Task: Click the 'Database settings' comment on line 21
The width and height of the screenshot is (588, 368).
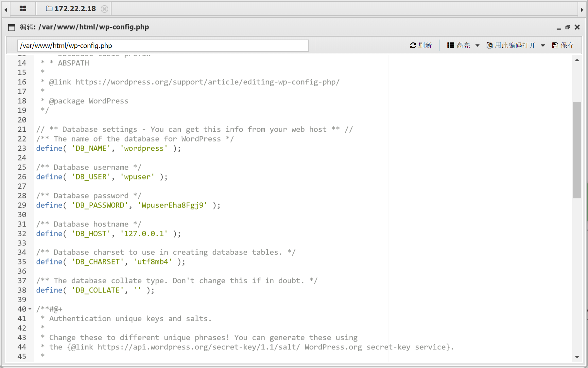Action: (195, 129)
